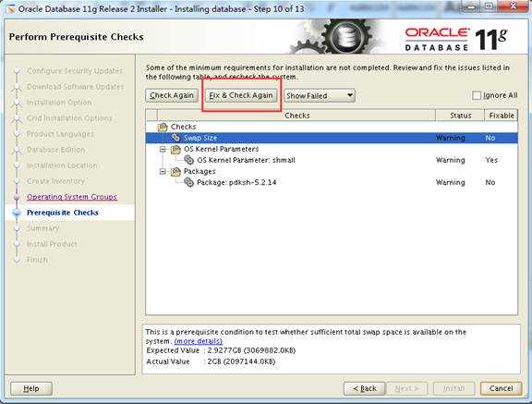Viewport: 532px width, 404px height.
Task: Click the Packages folder icon
Action: [x=175, y=171]
